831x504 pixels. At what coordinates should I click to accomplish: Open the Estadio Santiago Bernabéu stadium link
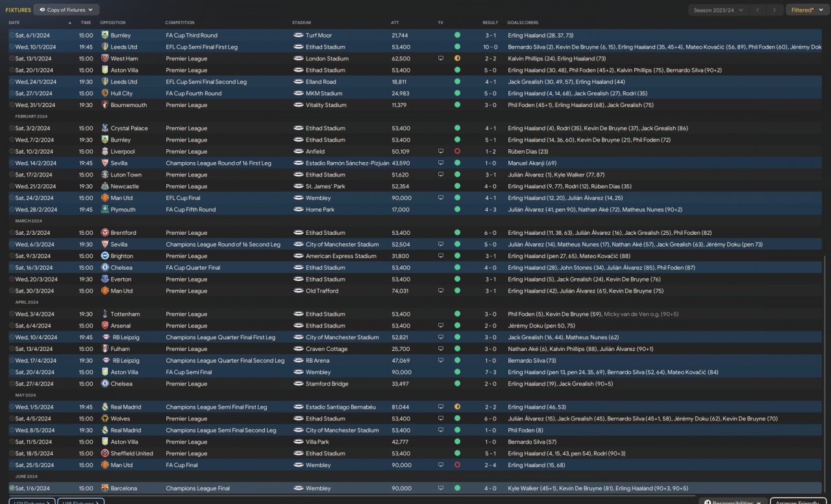click(341, 407)
